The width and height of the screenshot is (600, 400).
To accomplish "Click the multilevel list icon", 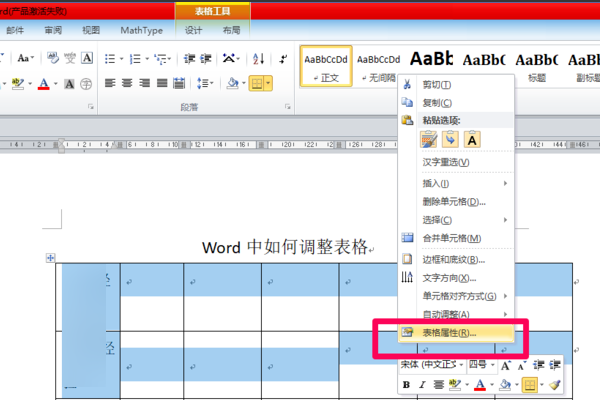I will pyautogui.click(x=160, y=59).
